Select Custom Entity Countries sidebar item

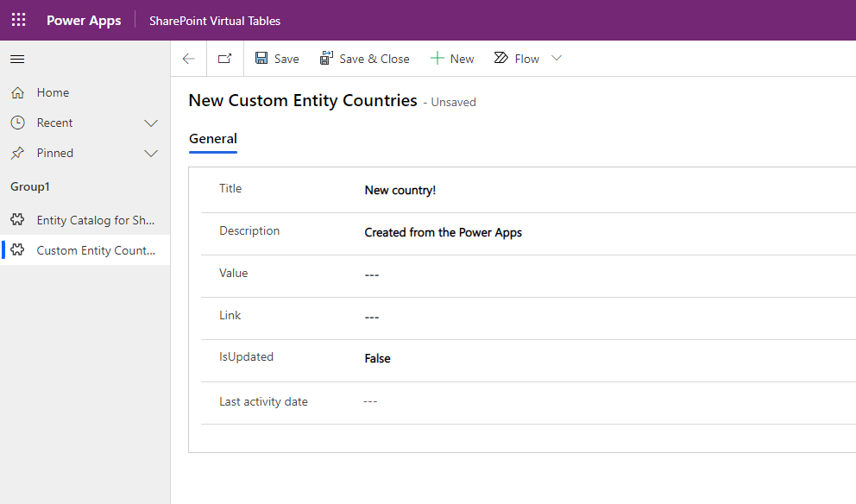(x=95, y=250)
